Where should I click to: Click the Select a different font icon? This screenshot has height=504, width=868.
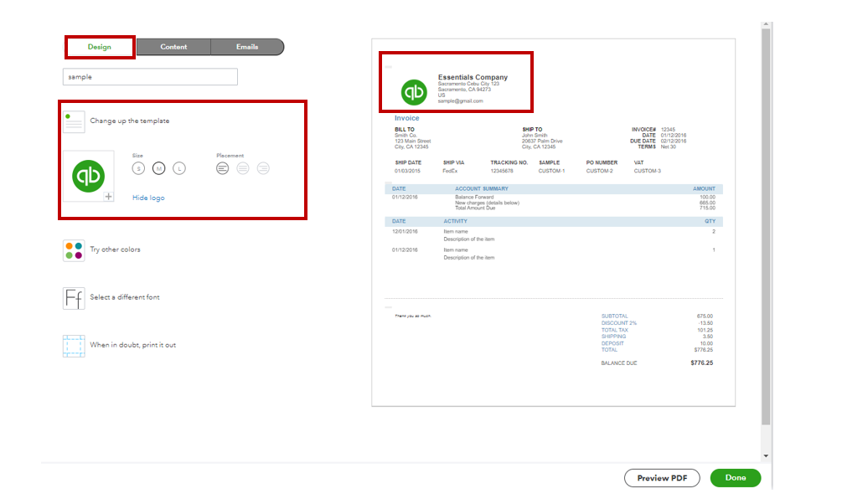pyautogui.click(x=74, y=297)
